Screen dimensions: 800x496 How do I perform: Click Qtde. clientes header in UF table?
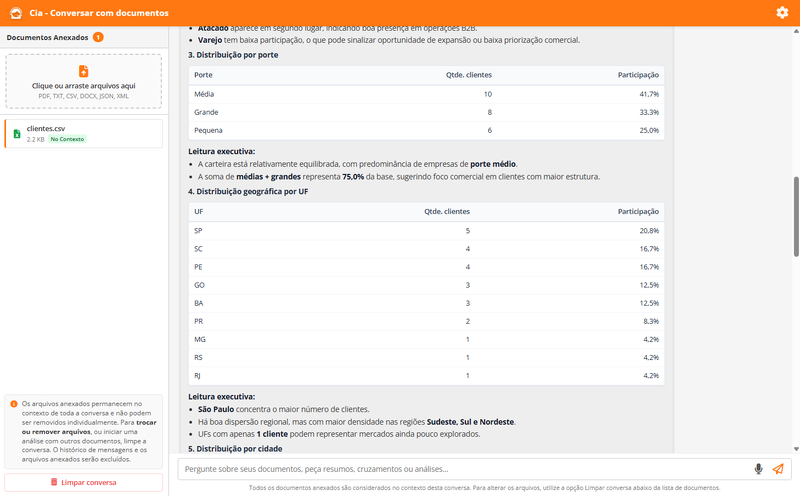pyautogui.click(x=447, y=211)
